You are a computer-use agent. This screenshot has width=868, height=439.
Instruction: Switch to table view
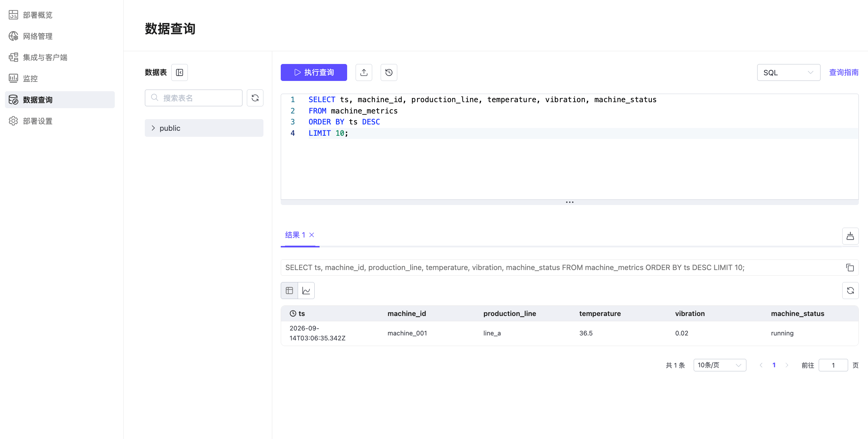coord(289,291)
